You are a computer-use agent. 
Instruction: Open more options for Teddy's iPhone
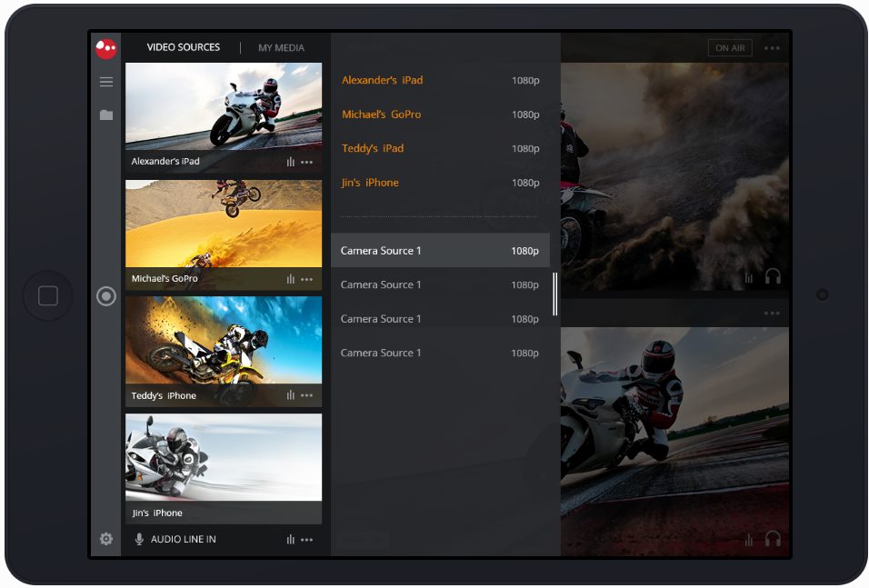point(307,395)
